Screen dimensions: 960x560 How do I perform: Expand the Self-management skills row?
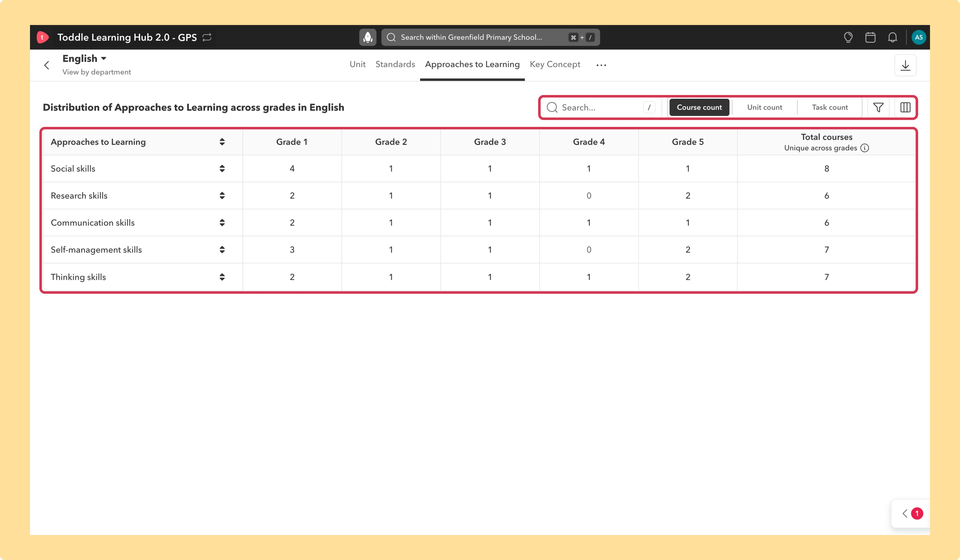click(x=222, y=250)
